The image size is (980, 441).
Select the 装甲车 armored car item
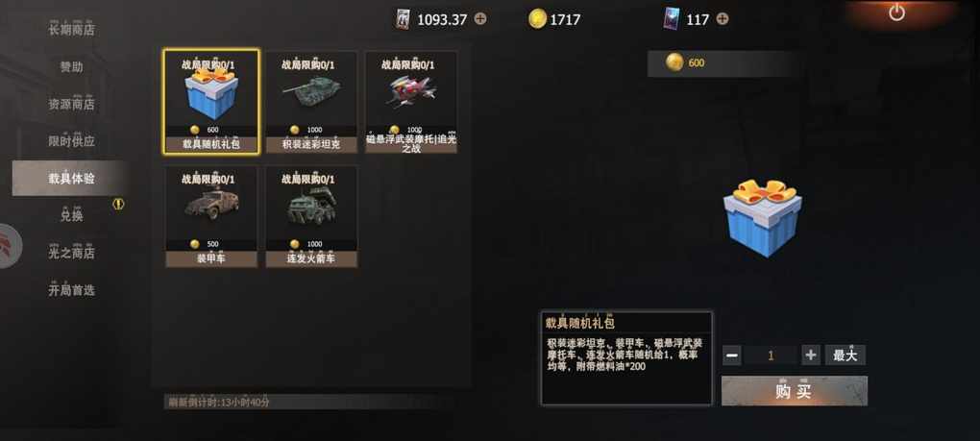tap(211, 216)
